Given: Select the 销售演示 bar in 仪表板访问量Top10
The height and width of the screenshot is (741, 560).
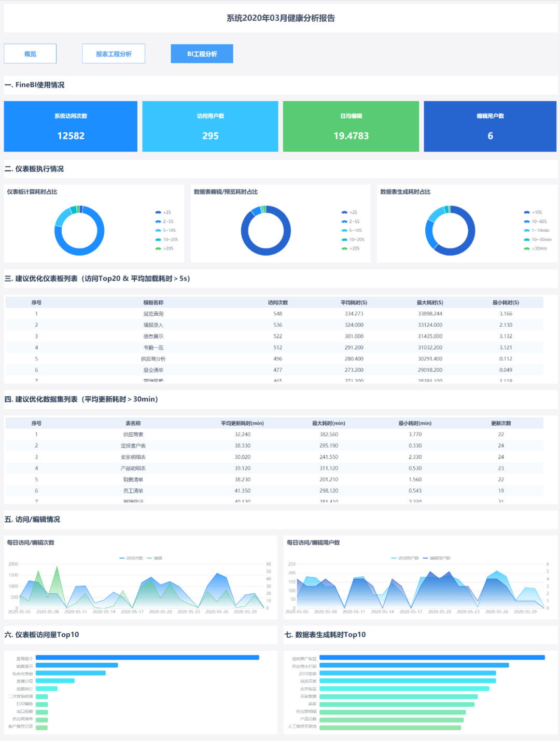Looking at the screenshot, I should (x=77, y=665).
